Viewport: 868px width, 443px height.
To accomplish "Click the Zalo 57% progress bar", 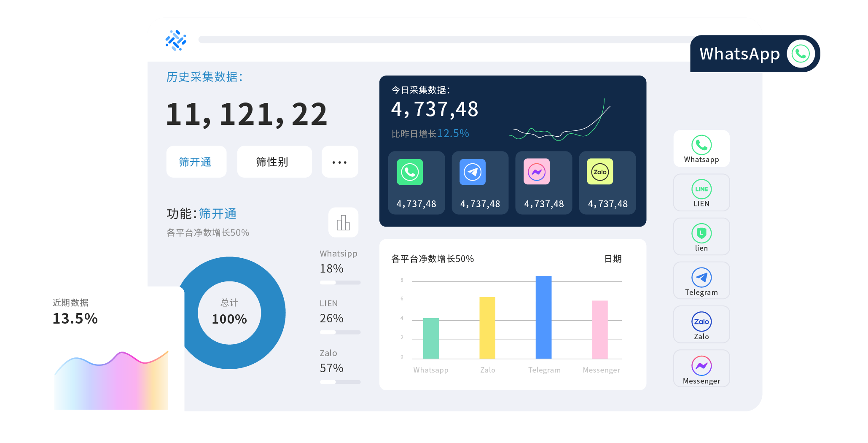I will coord(340,382).
